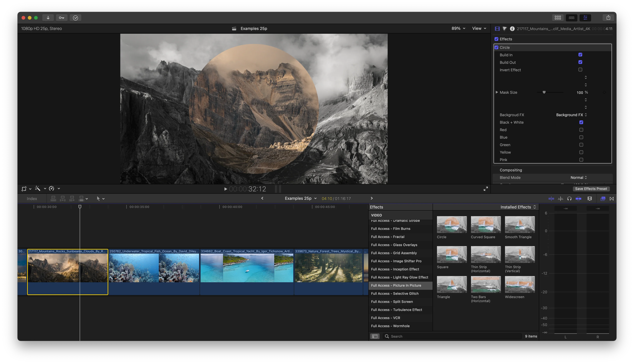Viewport: 634px width, 364px height.
Task: Enable the Pink background checkbox
Action: click(x=581, y=160)
